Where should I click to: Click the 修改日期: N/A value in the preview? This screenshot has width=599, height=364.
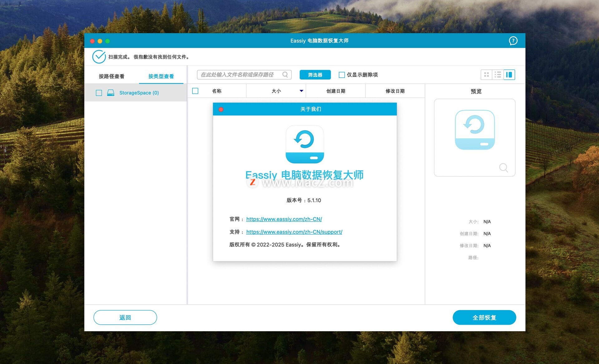point(487,246)
